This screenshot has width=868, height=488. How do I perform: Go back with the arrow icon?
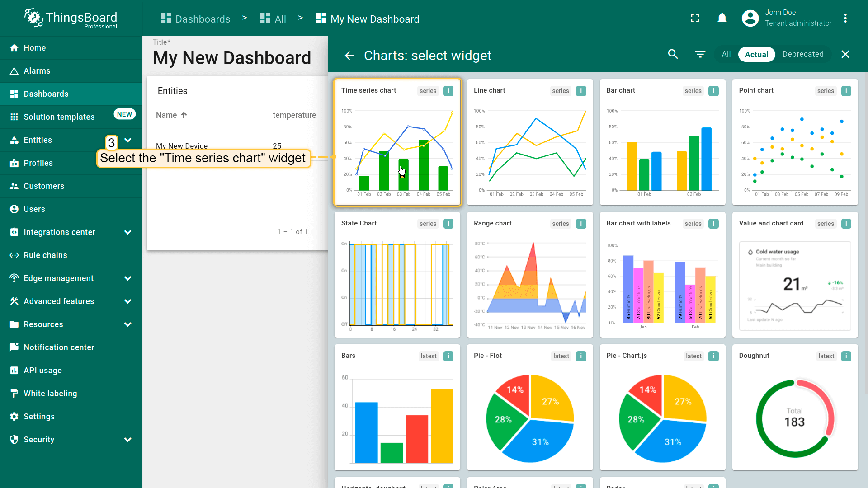(349, 55)
